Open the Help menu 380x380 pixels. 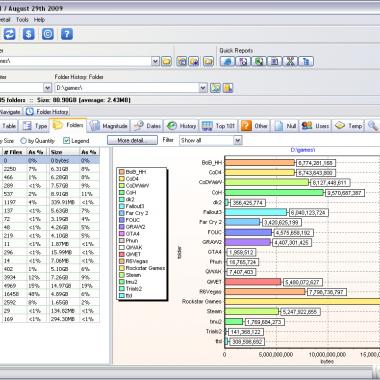[39, 20]
